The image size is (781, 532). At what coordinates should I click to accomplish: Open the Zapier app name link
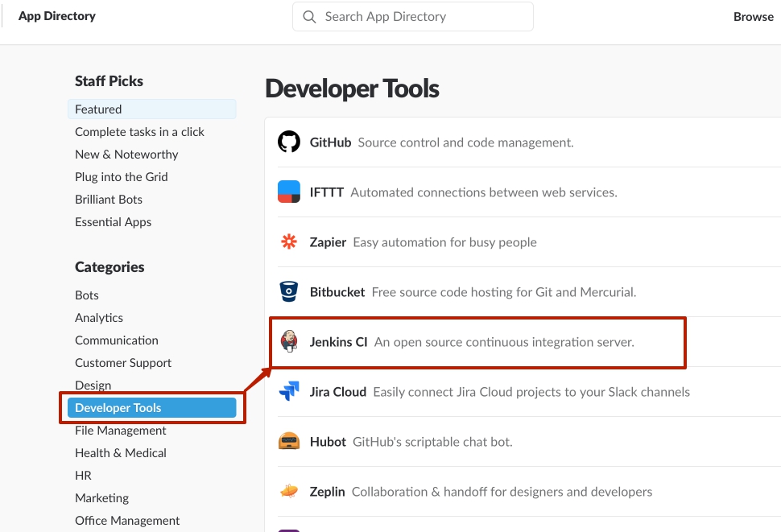coord(328,242)
